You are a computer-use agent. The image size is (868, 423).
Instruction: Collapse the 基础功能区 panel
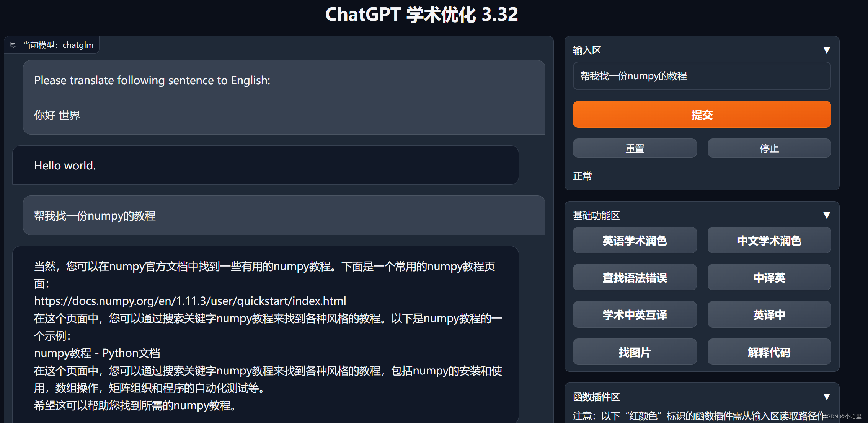827,215
